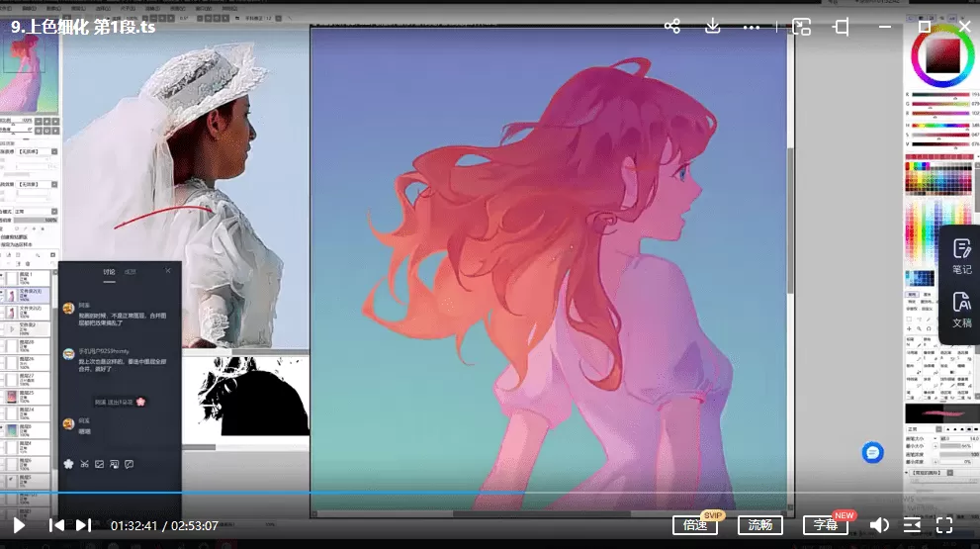
Task: Switch to picture-in-picture mini window
Action: [801, 27]
